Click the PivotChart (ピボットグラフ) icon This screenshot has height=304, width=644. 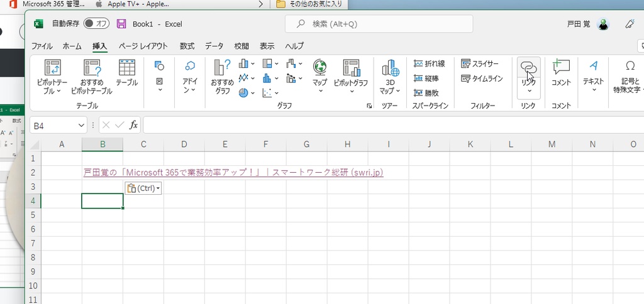pyautogui.click(x=351, y=67)
